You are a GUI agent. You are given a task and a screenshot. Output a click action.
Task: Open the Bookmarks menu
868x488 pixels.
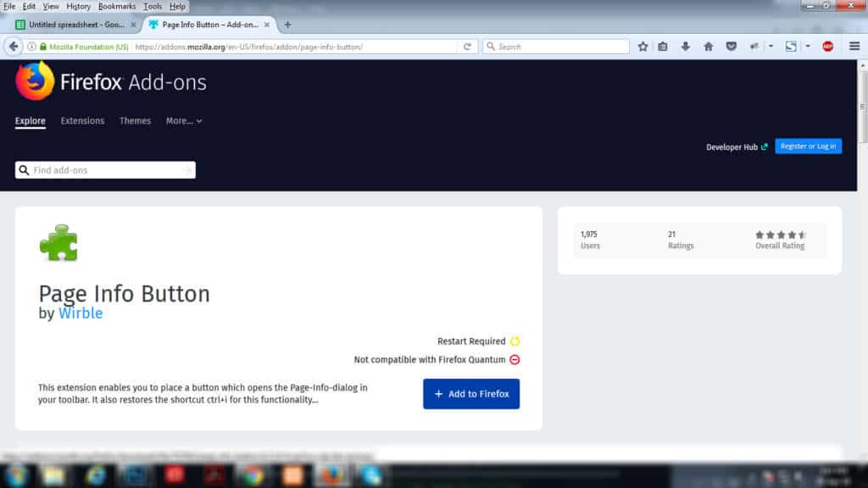(x=117, y=7)
